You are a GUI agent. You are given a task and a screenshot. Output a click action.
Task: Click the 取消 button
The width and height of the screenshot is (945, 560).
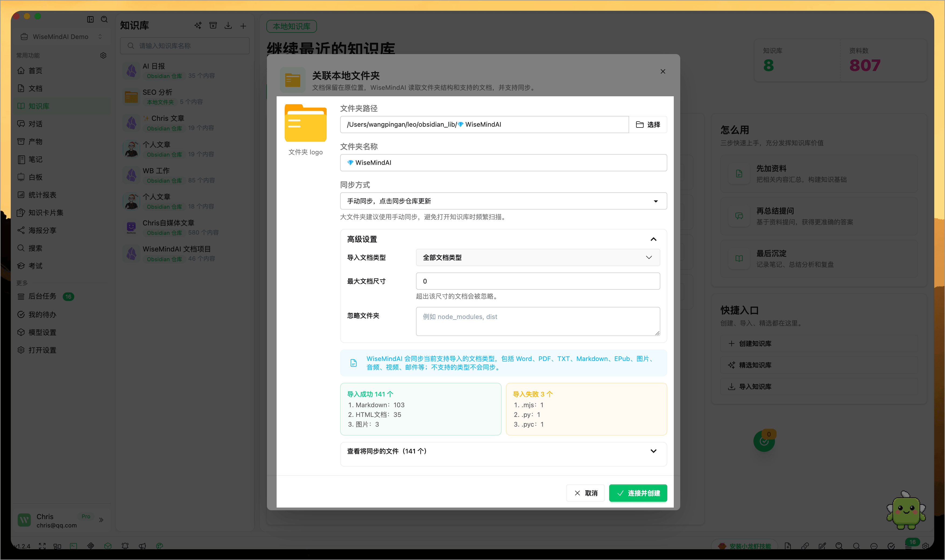pyautogui.click(x=585, y=493)
